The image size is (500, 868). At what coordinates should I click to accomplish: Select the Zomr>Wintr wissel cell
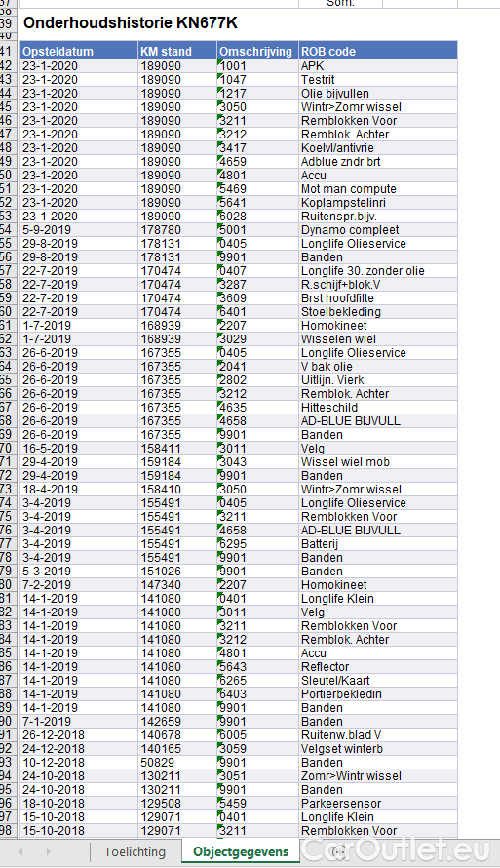tap(378, 776)
